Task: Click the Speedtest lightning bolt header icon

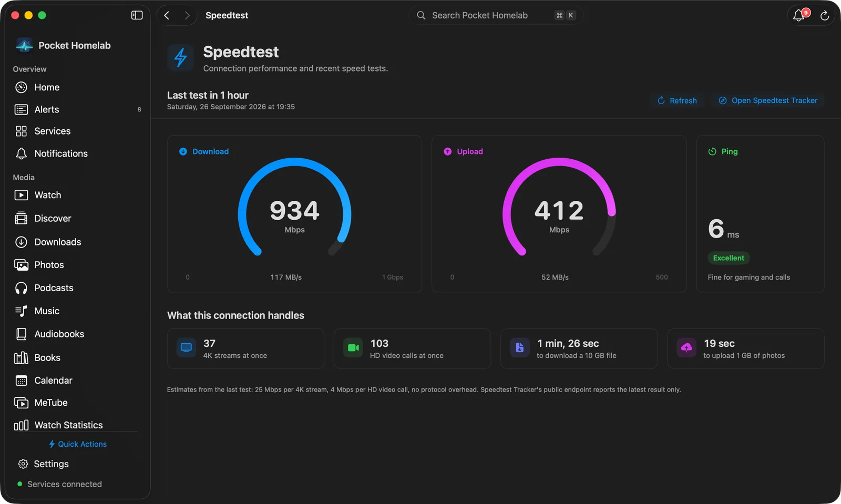Action: (x=180, y=57)
